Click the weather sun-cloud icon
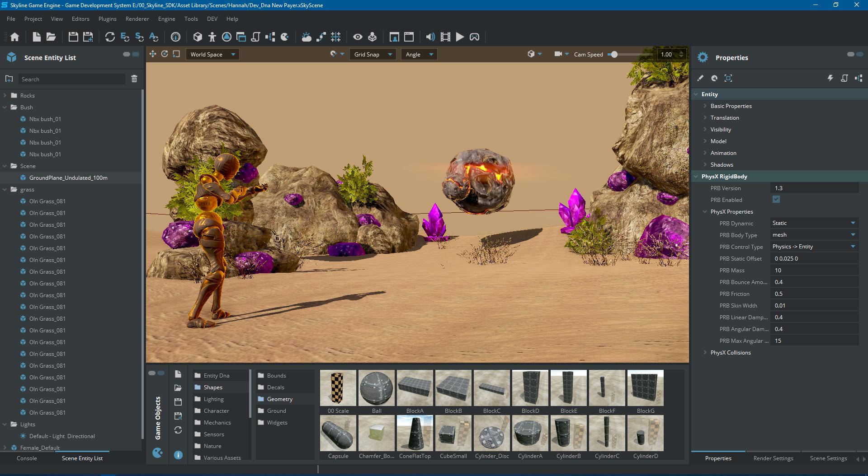This screenshot has height=476, width=868. (x=307, y=37)
